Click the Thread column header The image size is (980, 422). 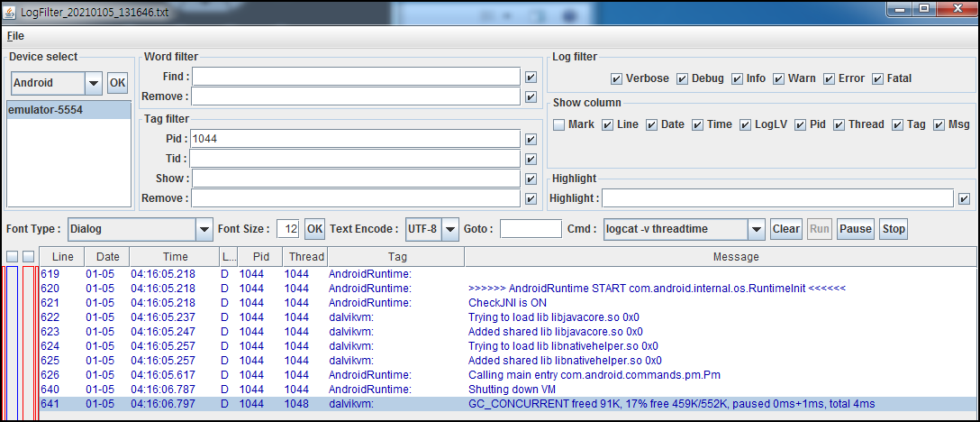coord(305,257)
